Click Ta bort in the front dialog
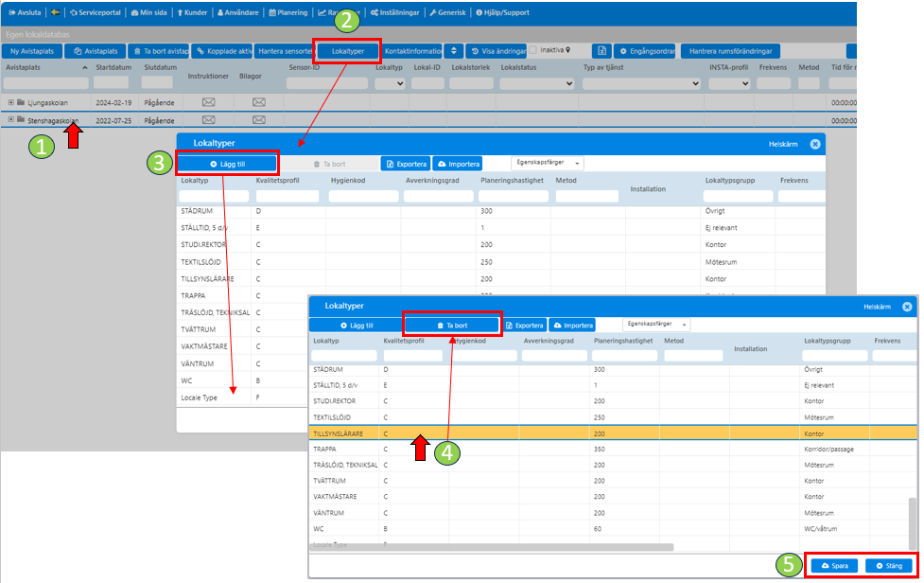The width and height of the screenshot is (924, 583). point(451,325)
